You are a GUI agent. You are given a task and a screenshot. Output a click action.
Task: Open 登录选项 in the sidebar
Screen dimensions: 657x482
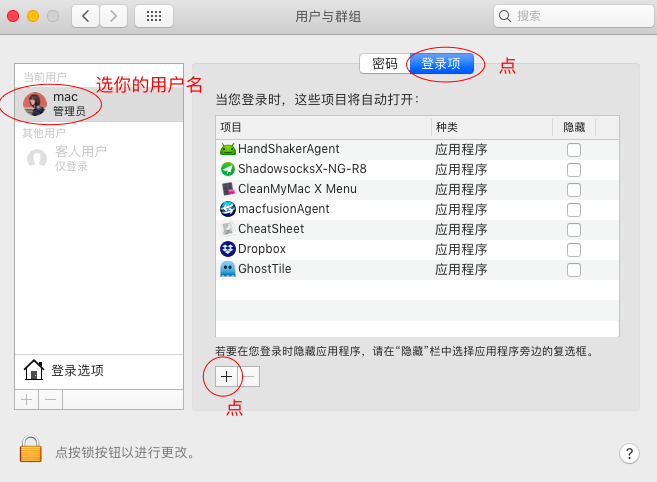77,371
